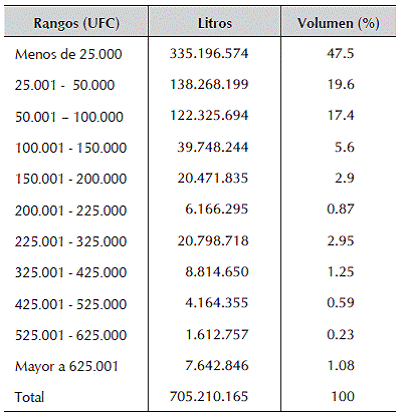Click the 50.001 – 100.000 range label
Screen dimensions: 407x419
[69, 117]
